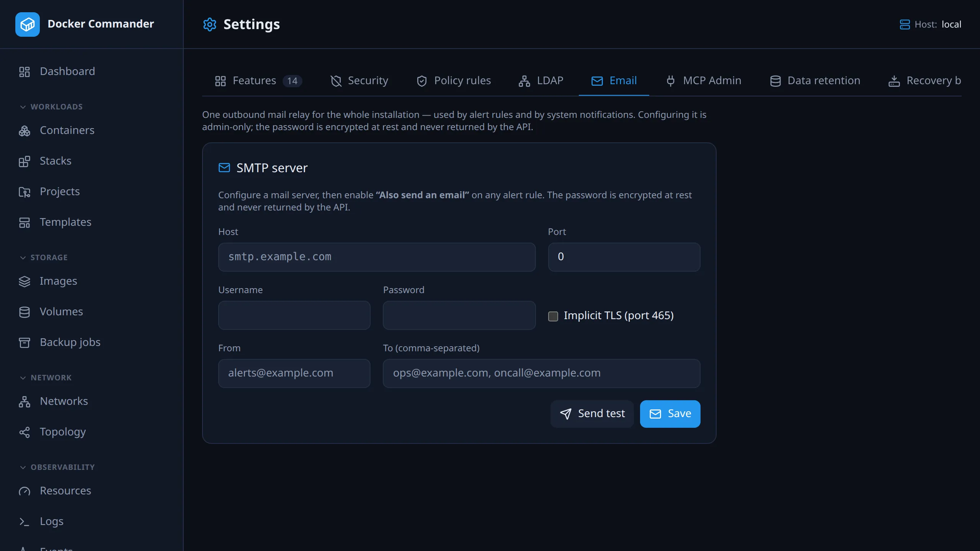Image resolution: width=980 pixels, height=551 pixels.
Task: Click the Features count badge 14
Action: (292, 81)
